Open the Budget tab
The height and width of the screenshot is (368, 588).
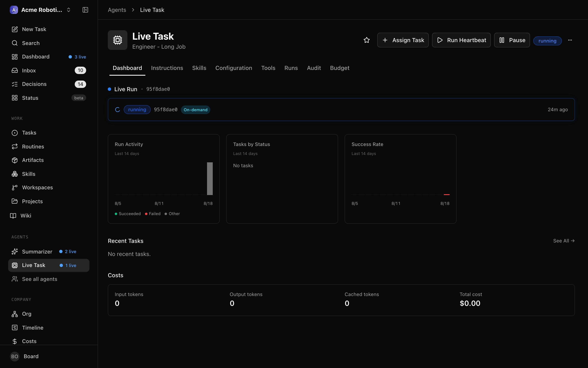pos(340,68)
